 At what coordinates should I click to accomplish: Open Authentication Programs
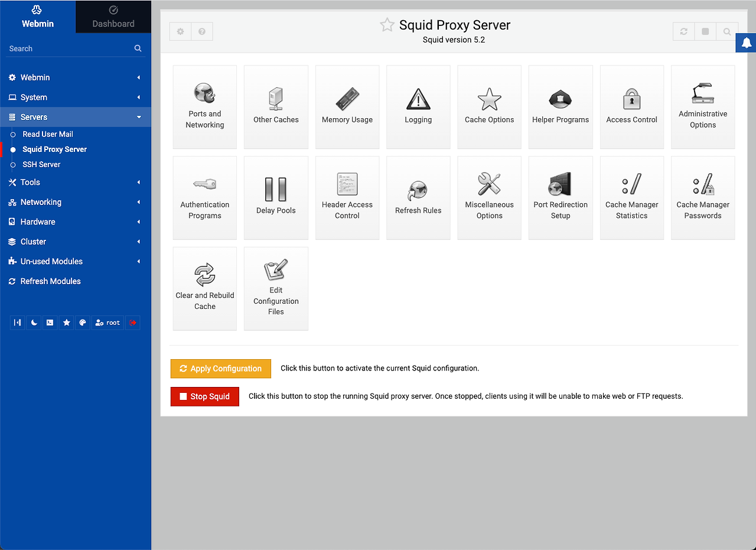pos(205,198)
